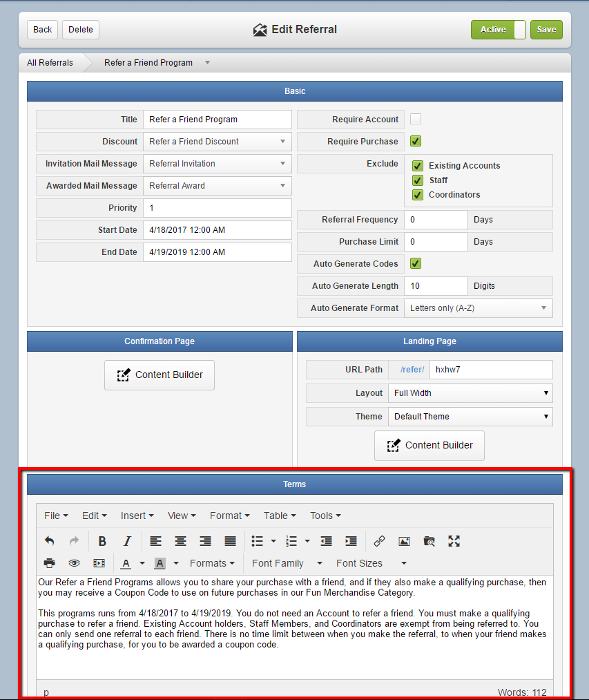Screen dimensions: 589x700
Task: Open Landing Page Content Builder
Action: pyautogui.click(x=429, y=445)
